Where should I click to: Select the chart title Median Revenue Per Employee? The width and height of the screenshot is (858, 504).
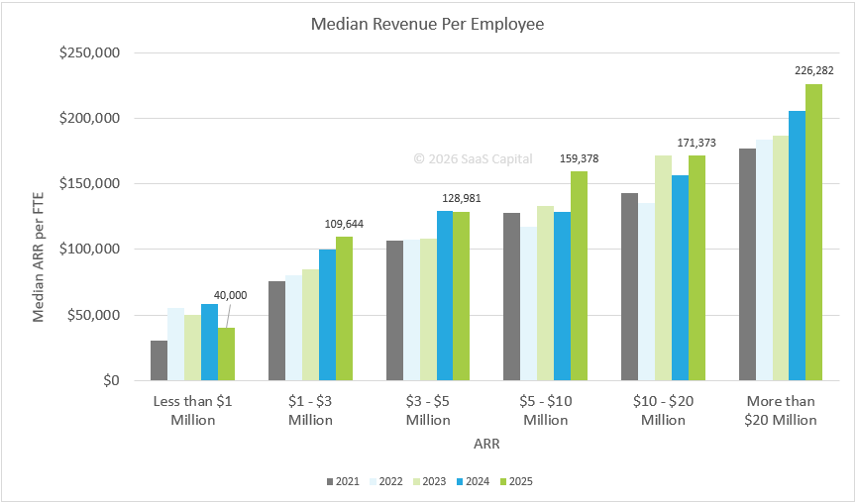pyautogui.click(x=427, y=25)
